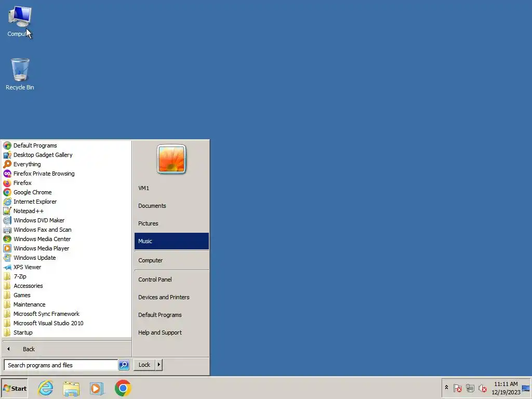Launch Notepad++ icon
This screenshot has height=399, width=532.
tap(7, 211)
